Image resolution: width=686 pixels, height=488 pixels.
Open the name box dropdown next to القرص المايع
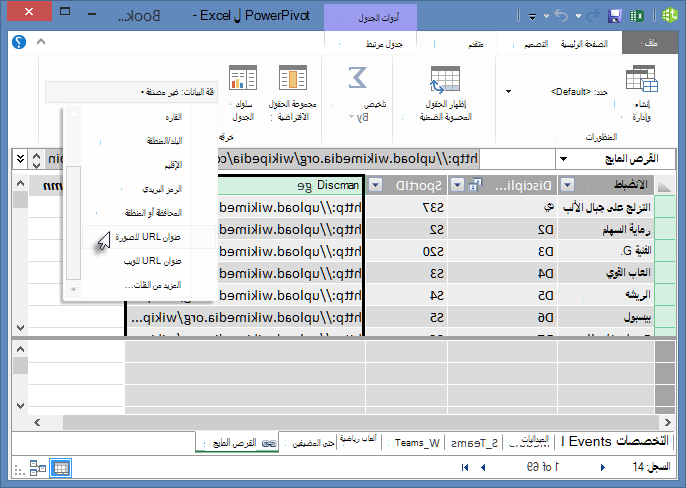(564, 159)
